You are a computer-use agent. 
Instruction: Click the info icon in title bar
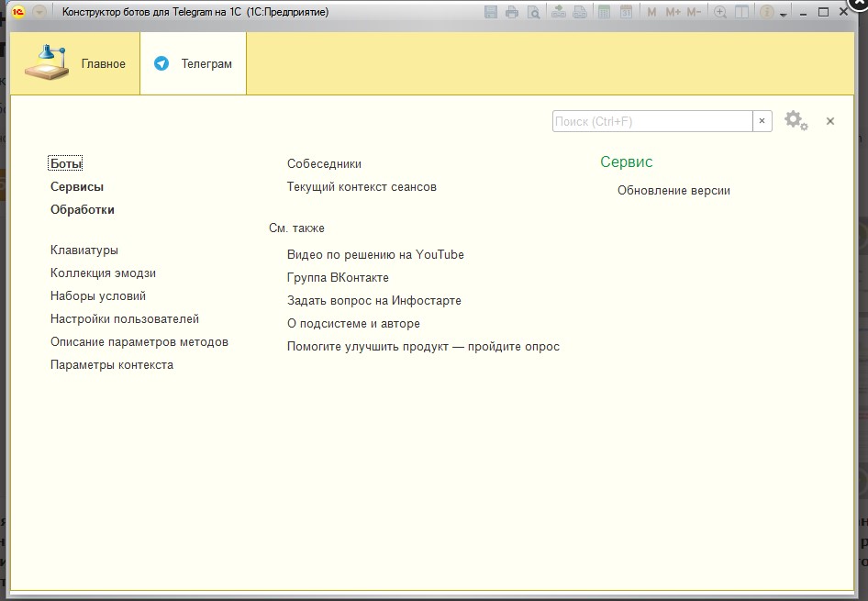click(x=766, y=12)
